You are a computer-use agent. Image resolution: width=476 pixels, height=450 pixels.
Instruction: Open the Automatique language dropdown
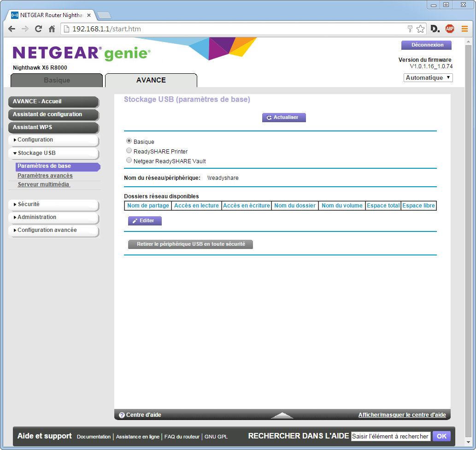coord(428,78)
